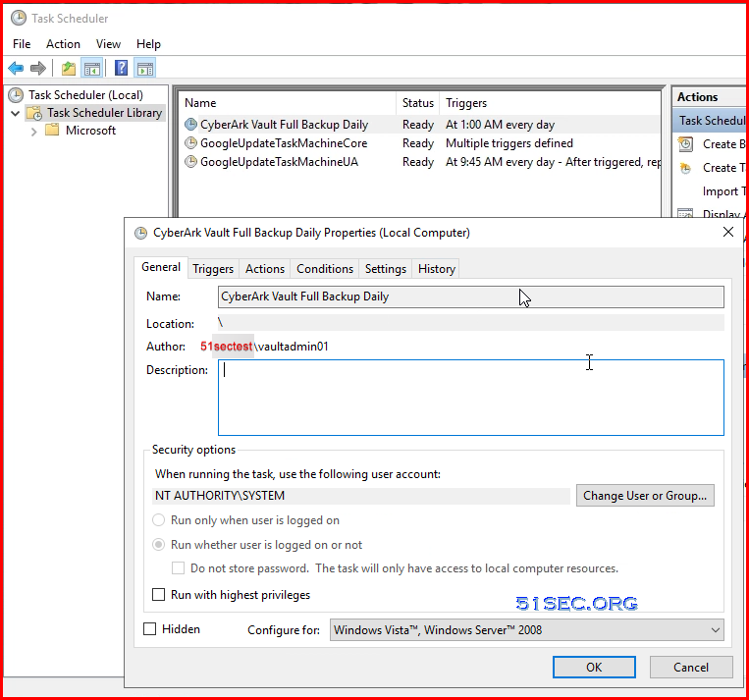The width and height of the screenshot is (749, 700).
Task: Open the View menu
Action: (x=108, y=44)
